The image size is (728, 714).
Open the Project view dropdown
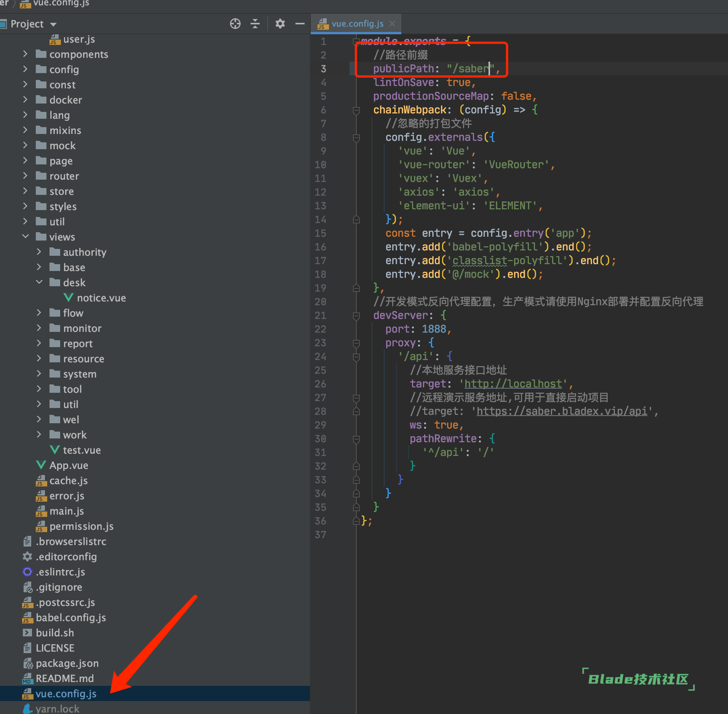pyautogui.click(x=53, y=24)
